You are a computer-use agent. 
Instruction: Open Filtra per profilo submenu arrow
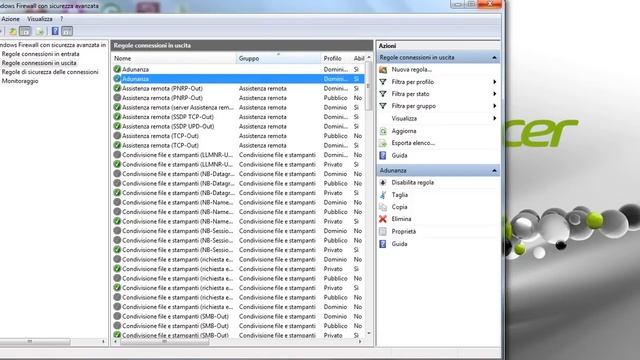click(494, 82)
